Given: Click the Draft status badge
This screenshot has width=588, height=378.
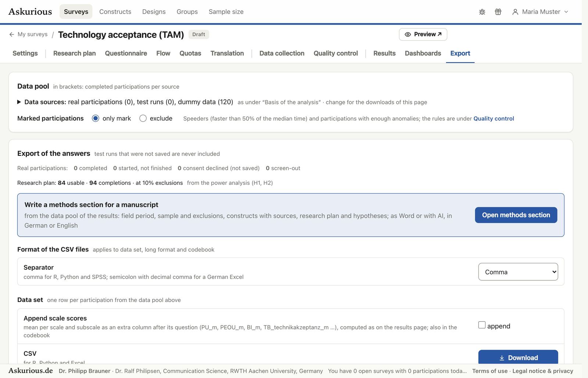Looking at the screenshot, I should [x=199, y=34].
